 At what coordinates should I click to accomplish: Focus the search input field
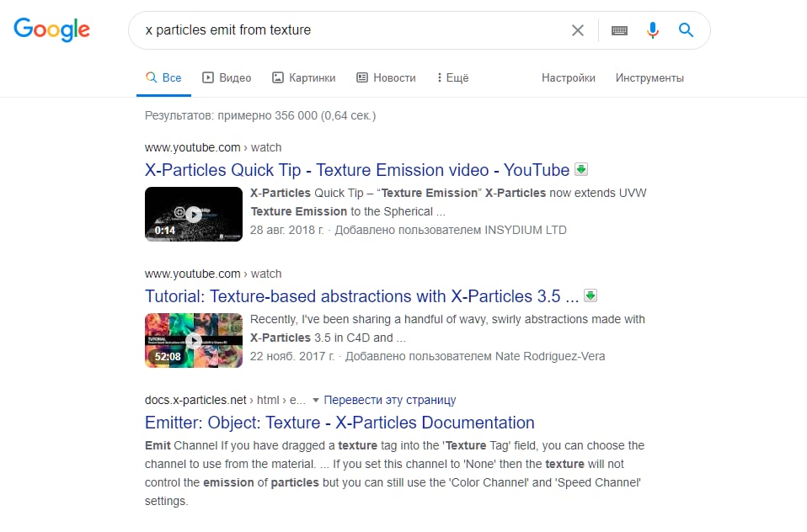tap(355, 30)
